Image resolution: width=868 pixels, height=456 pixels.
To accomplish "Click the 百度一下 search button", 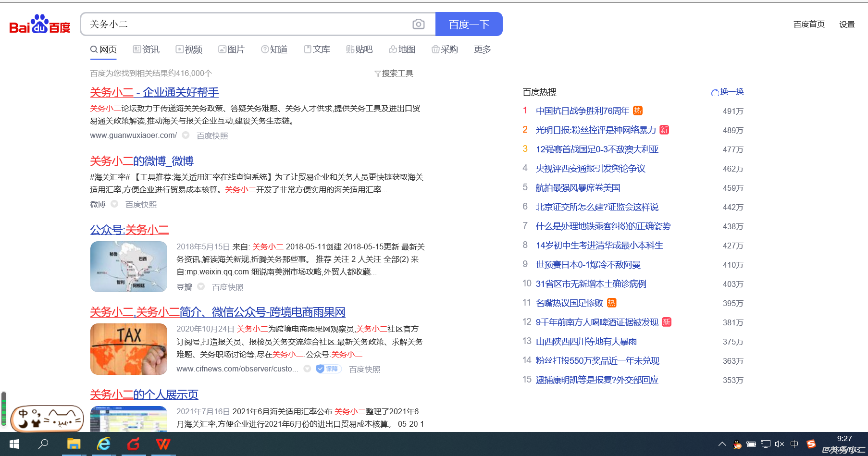I will [469, 24].
